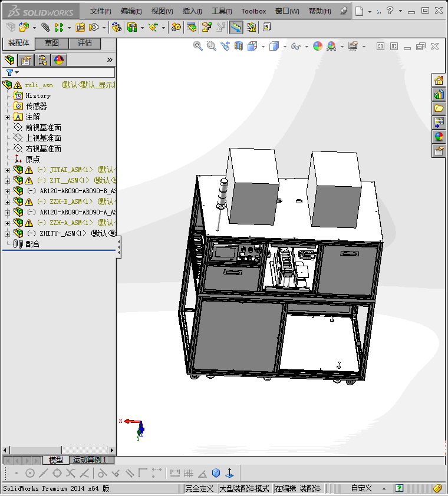Expand the JITAI_ASM<1> component
This screenshot has width=448, height=496.
click(x=7, y=170)
